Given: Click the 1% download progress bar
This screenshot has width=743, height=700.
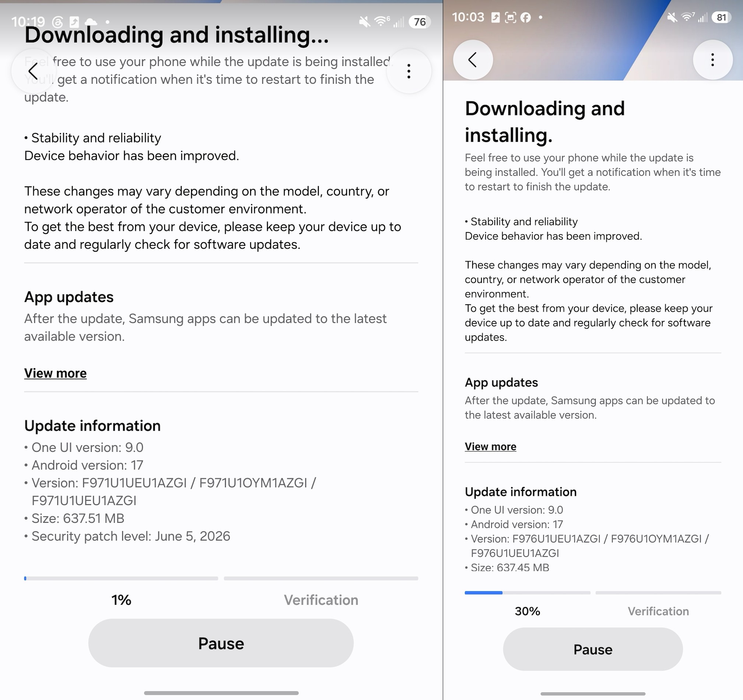Looking at the screenshot, I should point(121,578).
